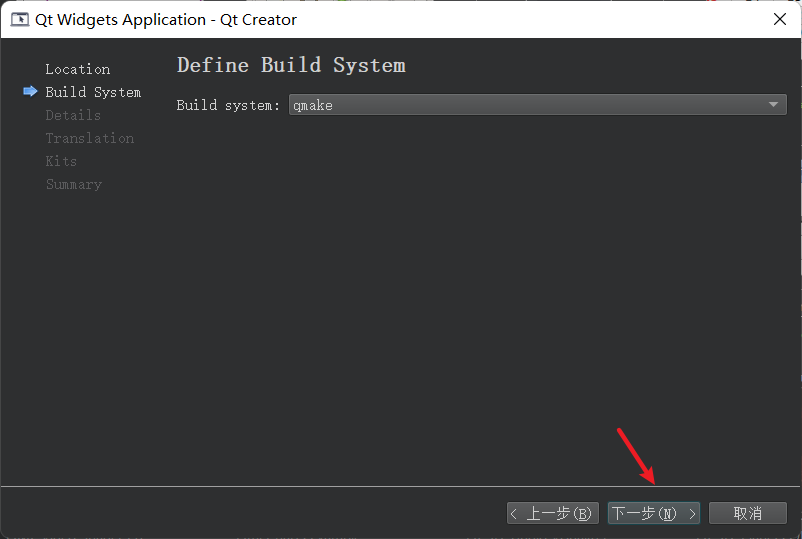Click the Qt Creator window title icon
The image size is (802, 539).
(x=20, y=19)
